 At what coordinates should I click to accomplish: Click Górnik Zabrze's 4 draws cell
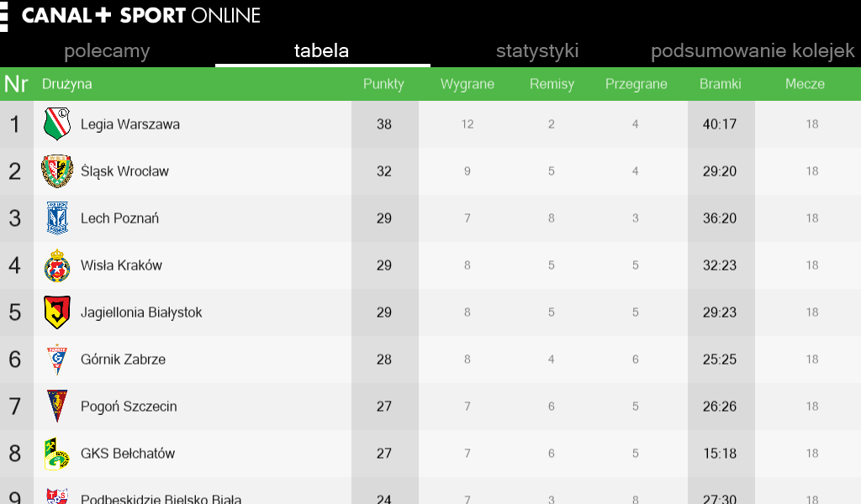pos(552,360)
